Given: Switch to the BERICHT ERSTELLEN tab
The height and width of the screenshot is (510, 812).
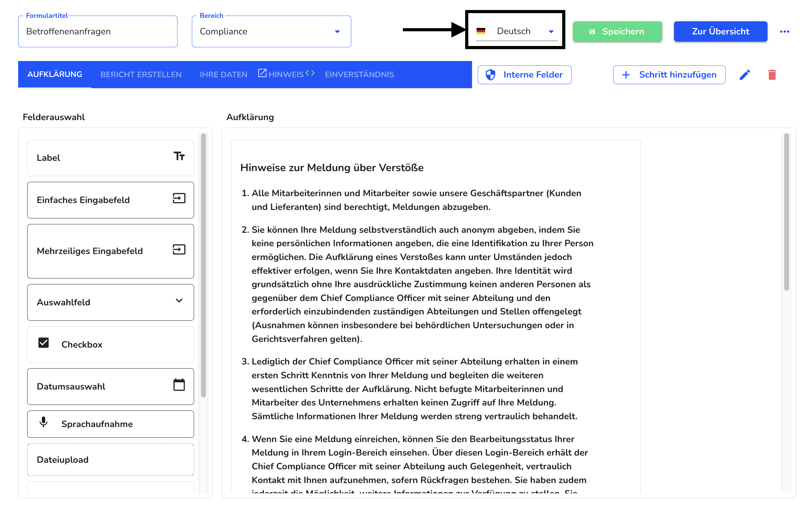Looking at the screenshot, I should tap(141, 74).
